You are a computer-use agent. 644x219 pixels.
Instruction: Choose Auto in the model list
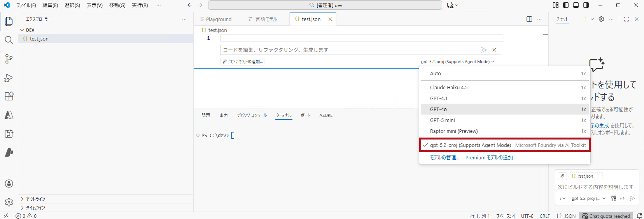505,73
